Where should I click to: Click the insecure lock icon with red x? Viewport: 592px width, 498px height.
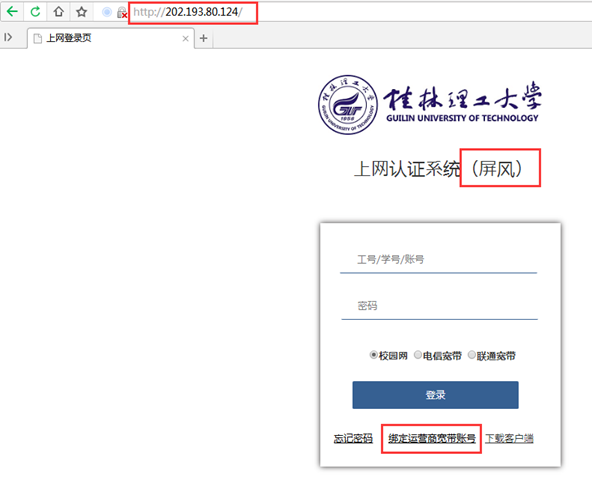[x=122, y=13]
